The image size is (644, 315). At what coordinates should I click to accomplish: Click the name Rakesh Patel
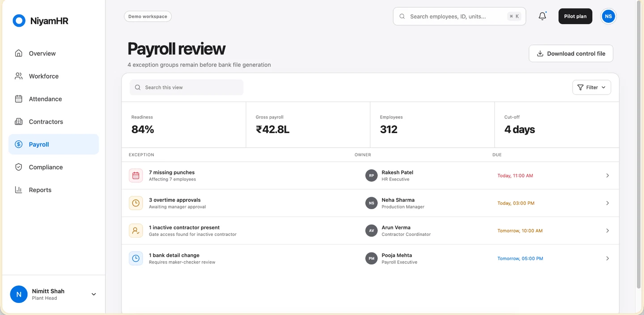coord(397,172)
